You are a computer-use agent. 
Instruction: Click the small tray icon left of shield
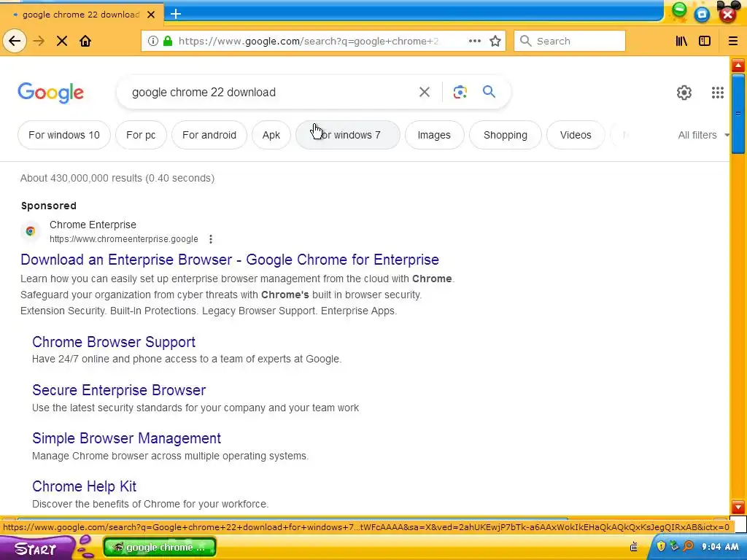point(634,547)
